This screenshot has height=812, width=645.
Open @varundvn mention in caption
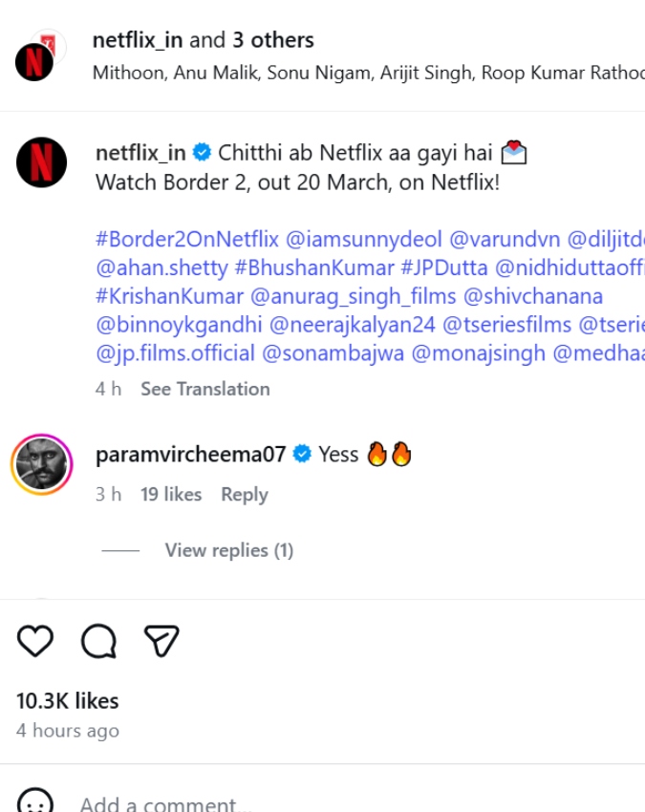tap(504, 240)
